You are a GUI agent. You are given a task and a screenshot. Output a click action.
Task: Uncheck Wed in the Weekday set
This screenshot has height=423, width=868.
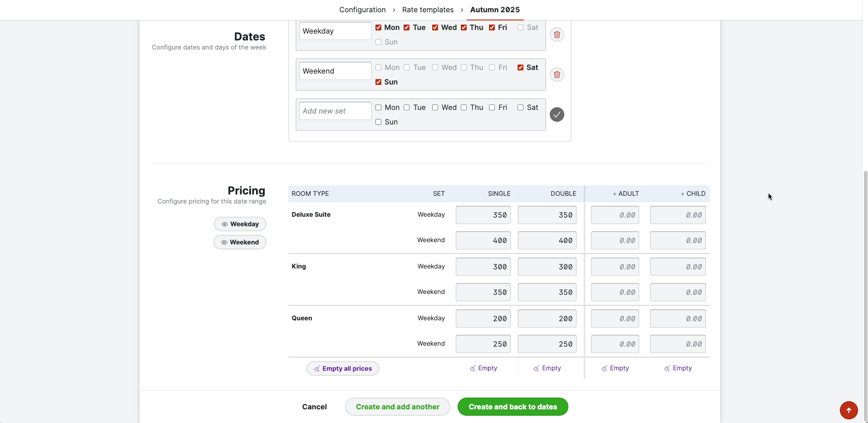435,28
